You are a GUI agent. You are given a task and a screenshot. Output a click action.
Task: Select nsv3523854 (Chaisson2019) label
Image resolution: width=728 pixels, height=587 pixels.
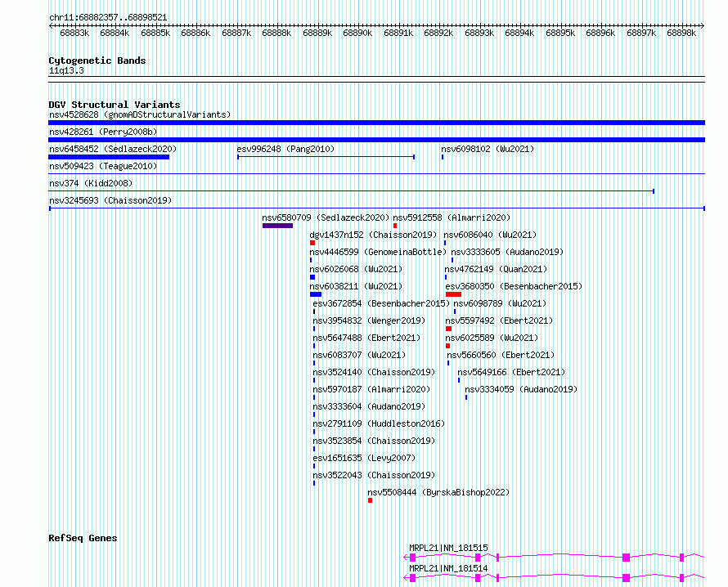(x=374, y=441)
